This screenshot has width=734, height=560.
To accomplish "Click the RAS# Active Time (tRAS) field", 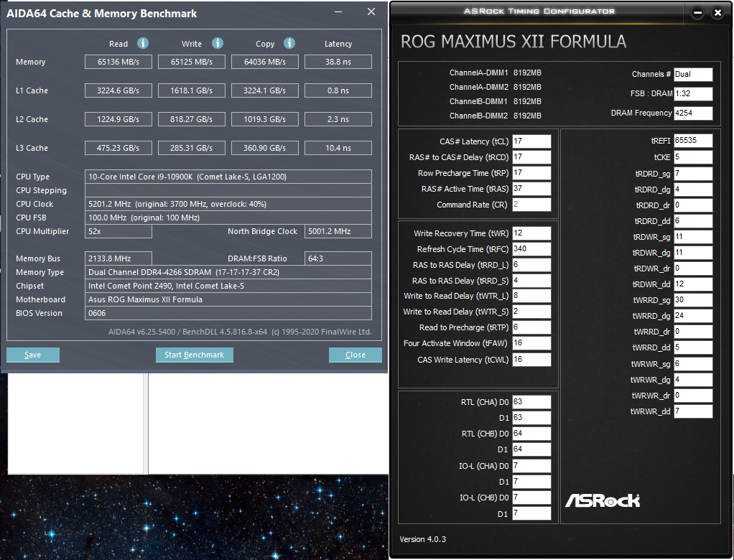I will tap(531, 189).
